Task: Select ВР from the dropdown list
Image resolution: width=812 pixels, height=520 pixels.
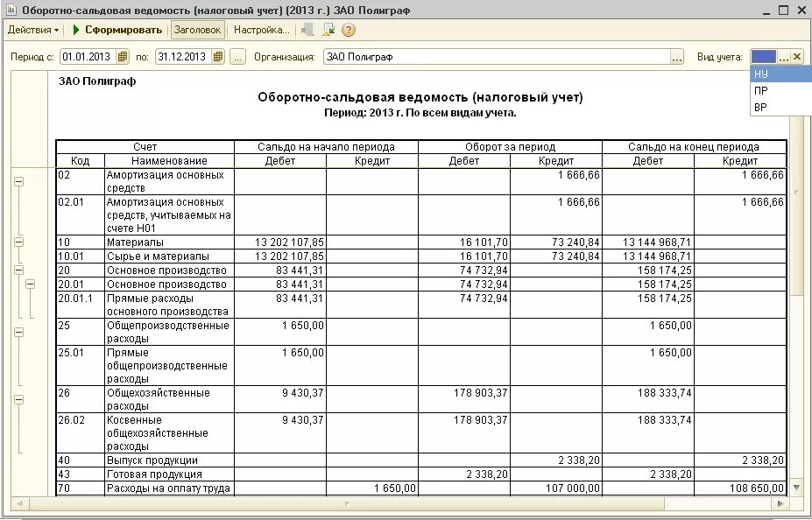Action: pos(781,107)
